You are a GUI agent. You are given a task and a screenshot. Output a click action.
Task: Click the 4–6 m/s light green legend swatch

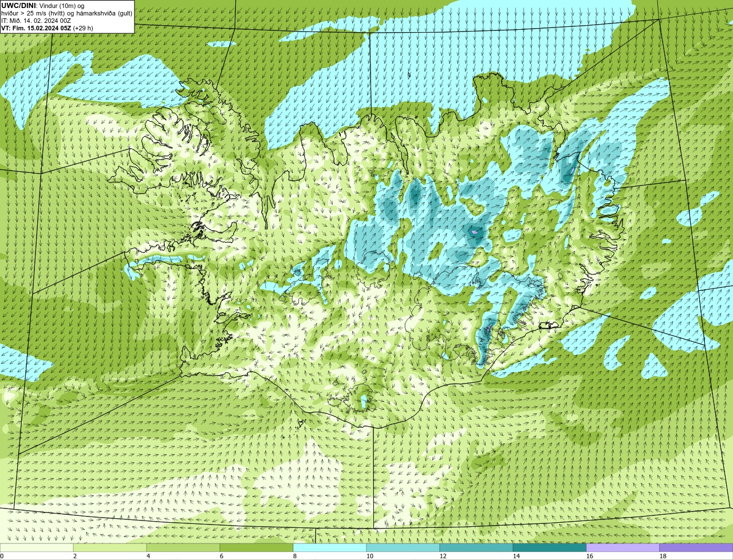(x=183, y=547)
